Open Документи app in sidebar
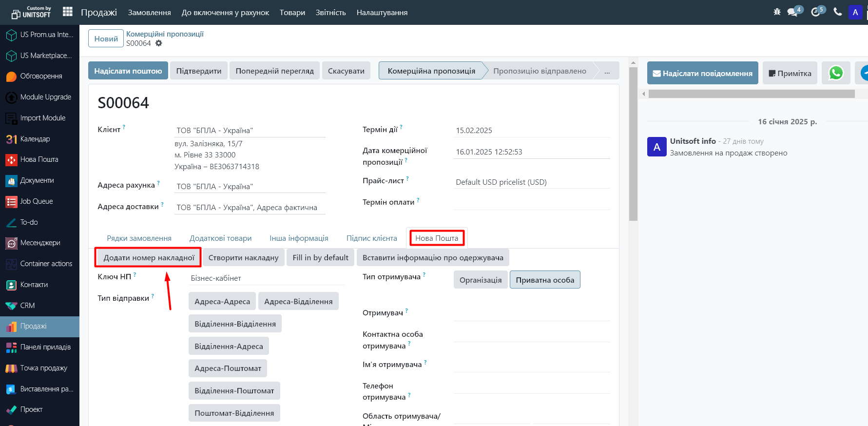This screenshot has width=868, height=426. pos(39,180)
